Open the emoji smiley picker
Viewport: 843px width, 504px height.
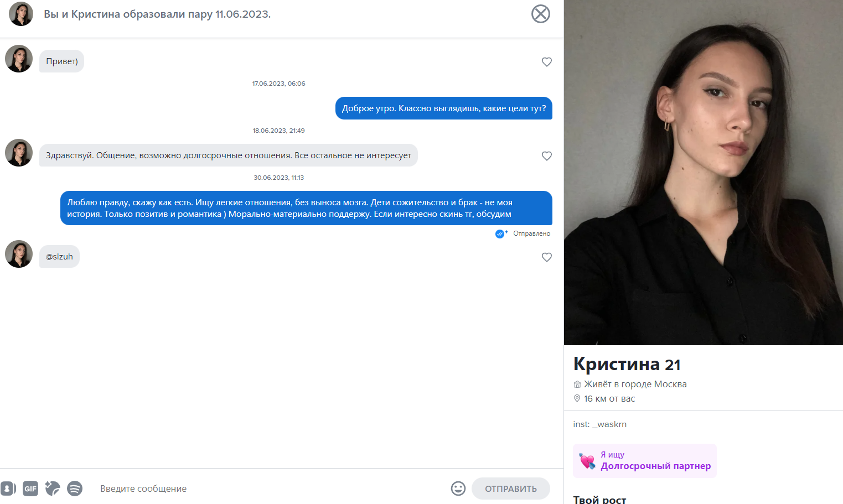[458, 489]
